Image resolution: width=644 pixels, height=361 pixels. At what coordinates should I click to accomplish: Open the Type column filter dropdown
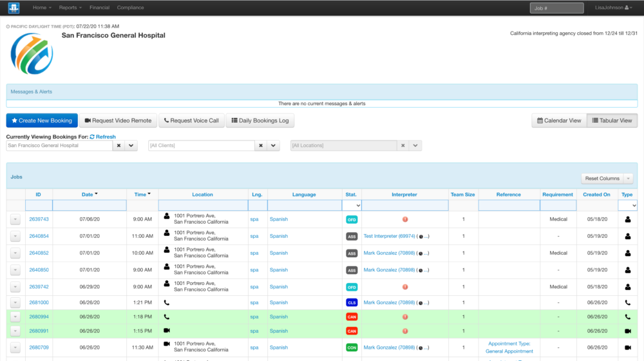click(627, 205)
